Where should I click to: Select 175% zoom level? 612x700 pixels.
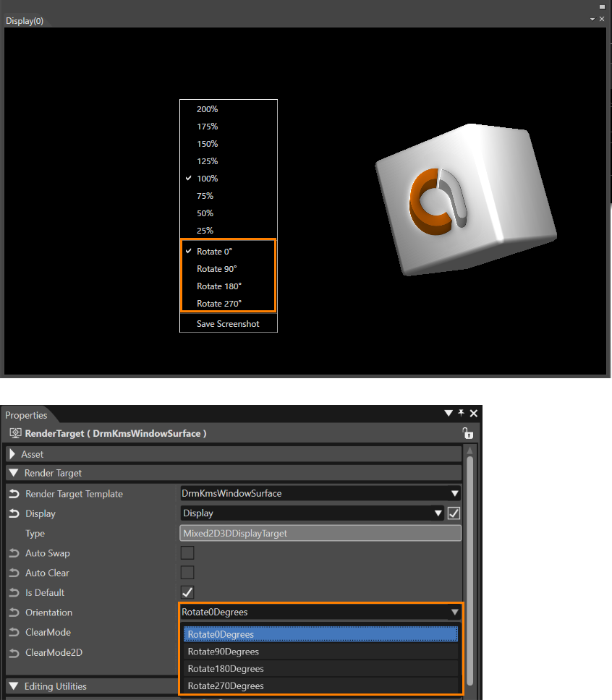click(229, 127)
